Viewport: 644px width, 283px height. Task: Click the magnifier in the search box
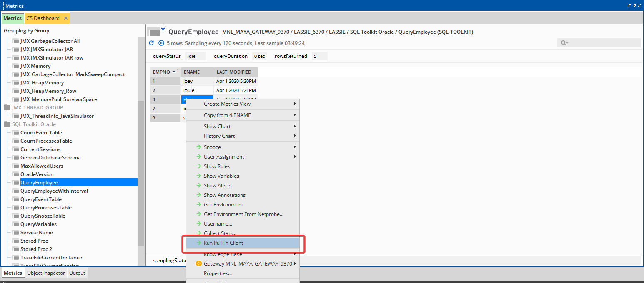(x=564, y=43)
